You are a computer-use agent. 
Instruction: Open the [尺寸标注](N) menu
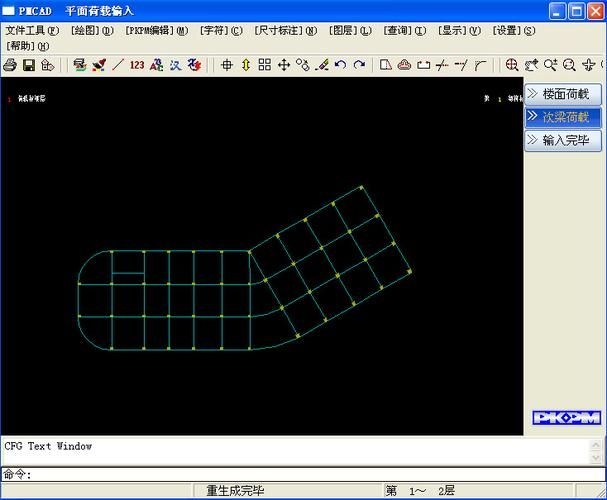[x=285, y=30]
